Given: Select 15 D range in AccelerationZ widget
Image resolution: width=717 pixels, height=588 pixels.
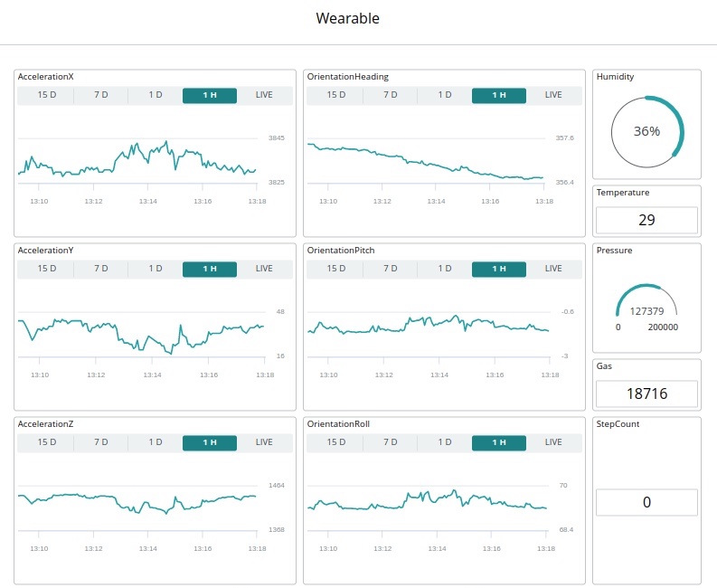Looking at the screenshot, I should click(47, 442).
